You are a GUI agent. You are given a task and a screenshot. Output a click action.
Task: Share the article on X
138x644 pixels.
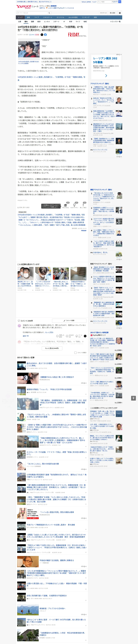[x=42, y=35]
